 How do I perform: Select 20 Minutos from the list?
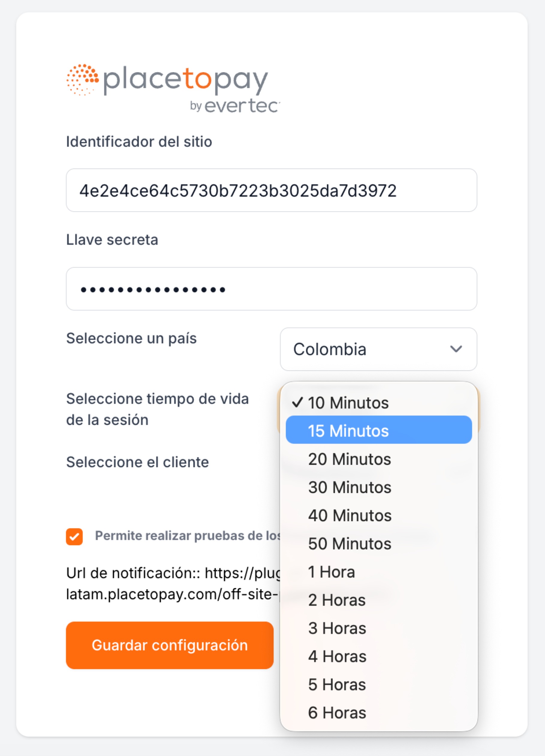(x=350, y=459)
